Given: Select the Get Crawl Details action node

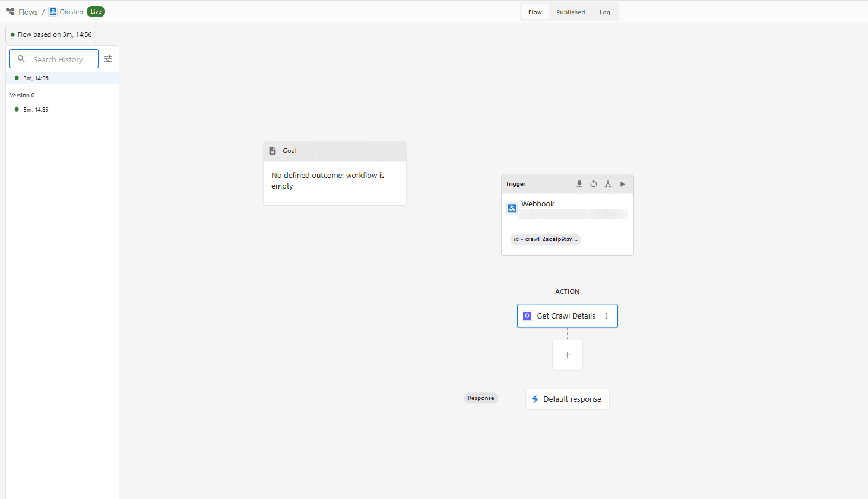Looking at the screenshot, I should tap(568, 316).
